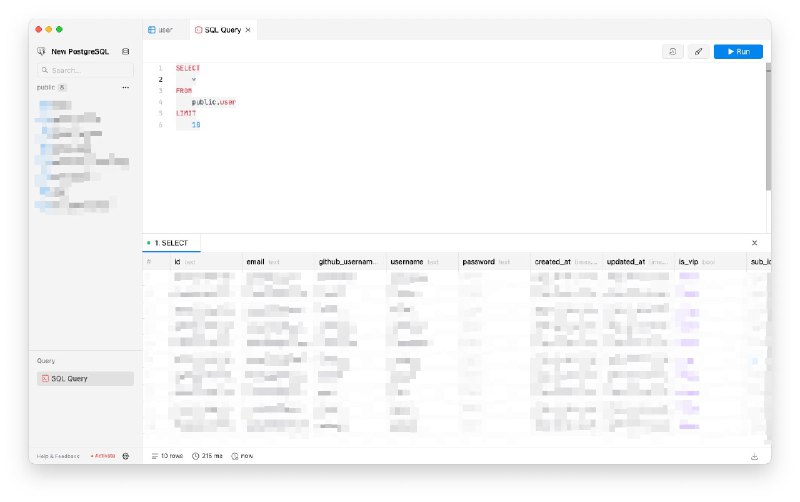Focus the sidebar Search field
Image resolution: width=800 pixels, height=502 pixels.
tap(85, 70)
